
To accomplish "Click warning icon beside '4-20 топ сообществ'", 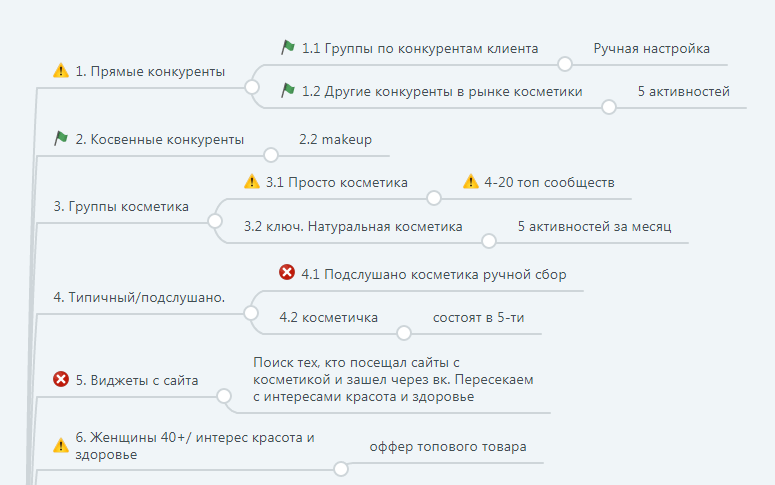I will [x=471, y=182].
